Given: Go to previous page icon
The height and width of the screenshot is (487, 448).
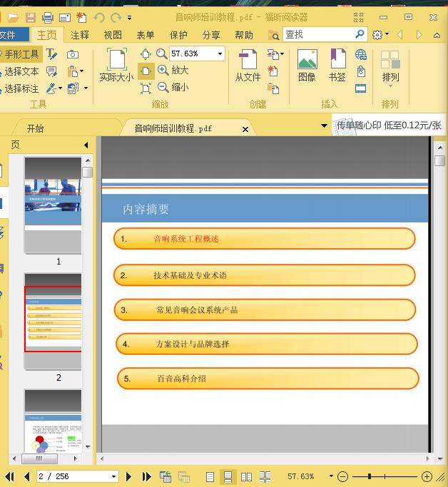Looking at the screenshot, I should (27, 476).
